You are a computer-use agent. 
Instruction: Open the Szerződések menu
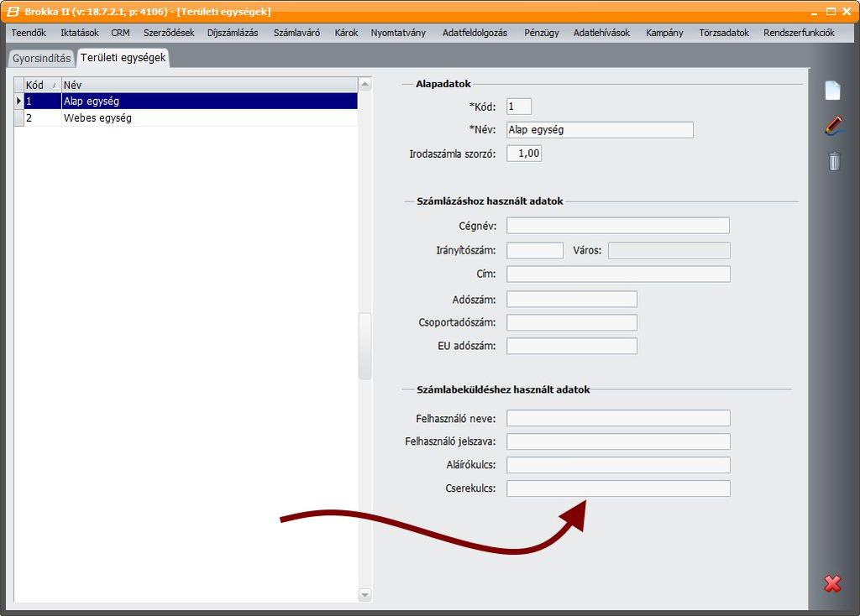pyautogui.click(x=169, y=33)
